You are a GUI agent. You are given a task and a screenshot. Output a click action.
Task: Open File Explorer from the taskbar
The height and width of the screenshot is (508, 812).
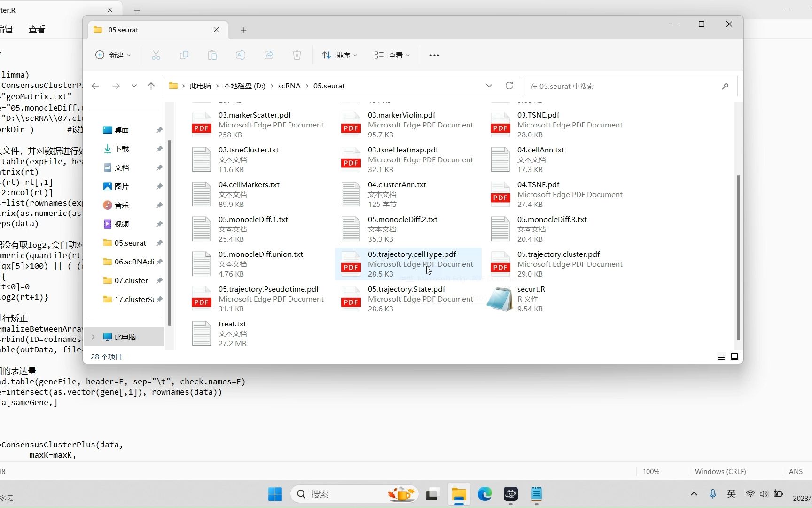point(459,494)
